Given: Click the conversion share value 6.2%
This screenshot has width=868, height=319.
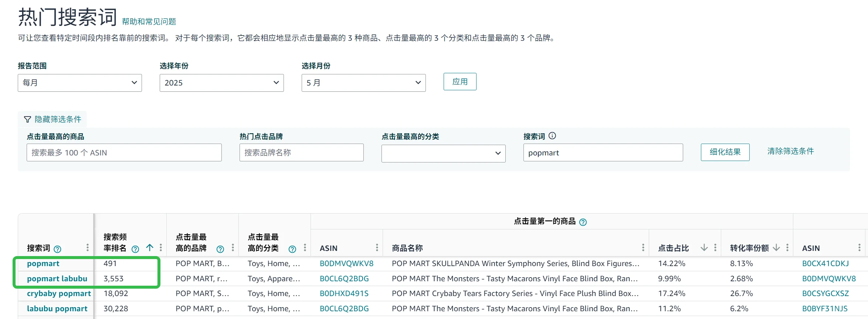Looking at the screenshot, I should pos(739,309).
